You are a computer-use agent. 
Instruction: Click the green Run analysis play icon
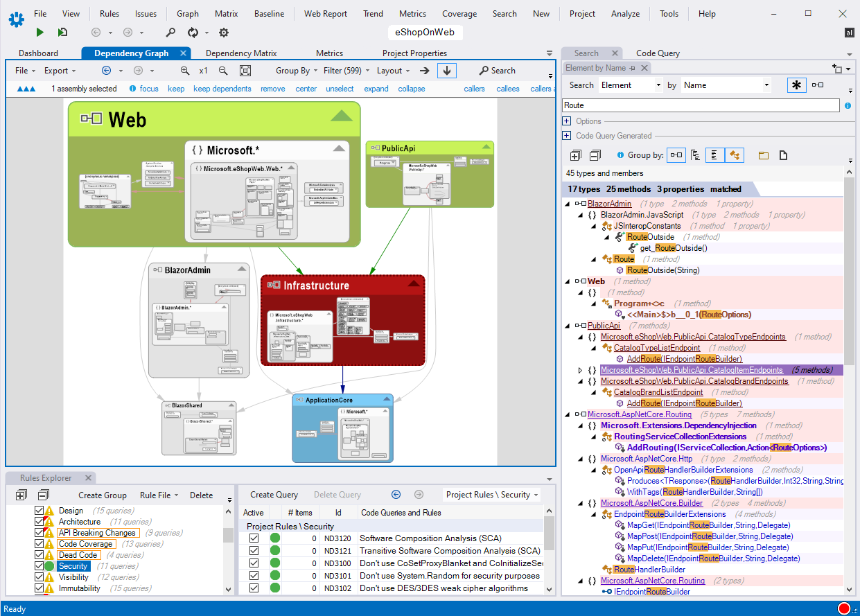(x=40, y=33)
